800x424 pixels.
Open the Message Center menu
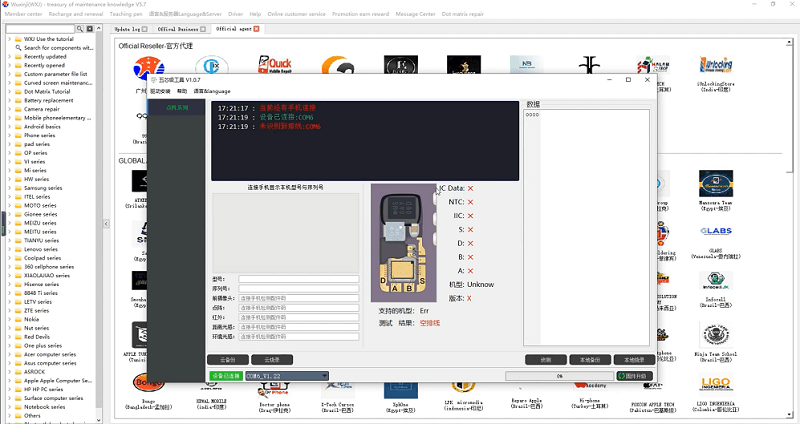click(415, 14)
